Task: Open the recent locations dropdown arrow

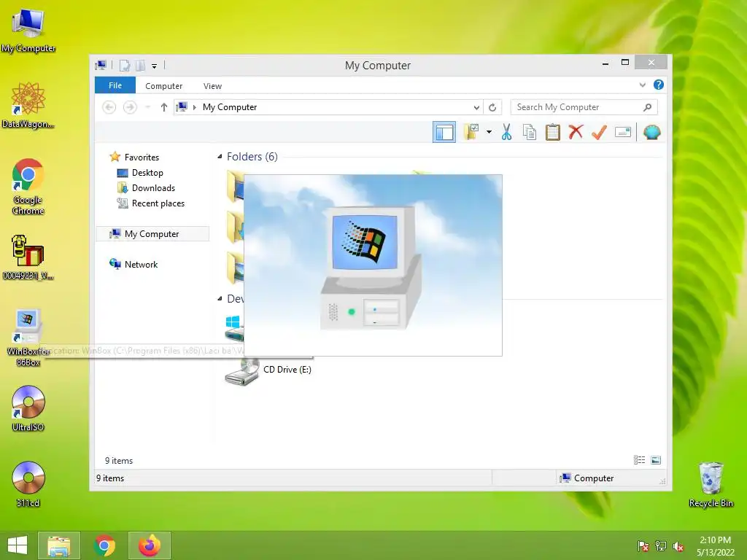Action: click(x=147, y=107)
